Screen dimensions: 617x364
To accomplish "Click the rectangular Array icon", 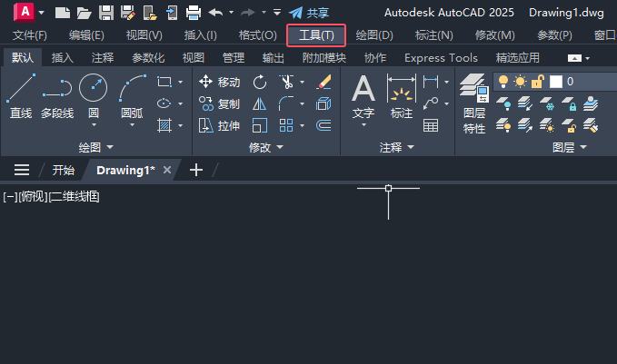I will [286, 126].
